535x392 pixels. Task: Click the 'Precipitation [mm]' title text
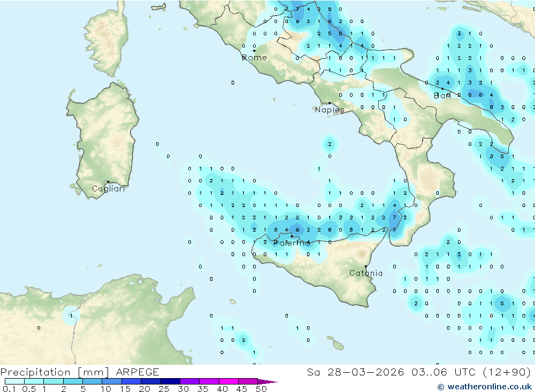55,372
